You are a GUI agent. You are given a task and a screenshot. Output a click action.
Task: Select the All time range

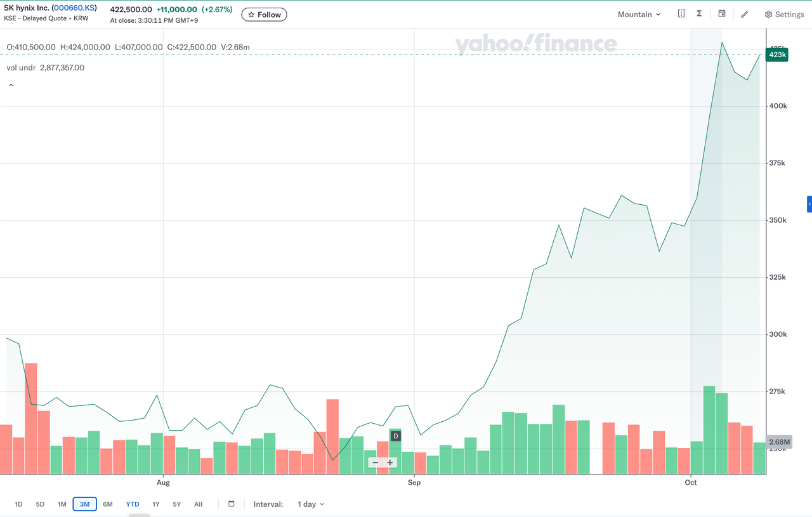(199, 504)
